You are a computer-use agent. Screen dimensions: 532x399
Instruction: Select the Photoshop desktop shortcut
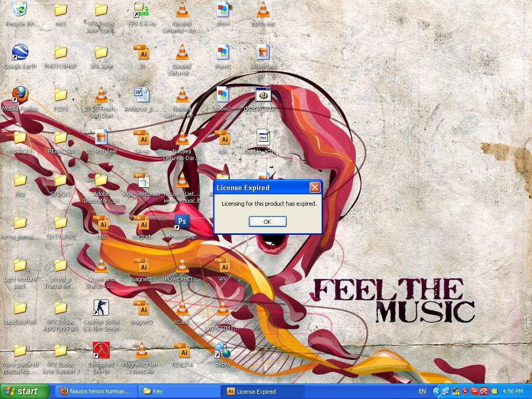182,223
